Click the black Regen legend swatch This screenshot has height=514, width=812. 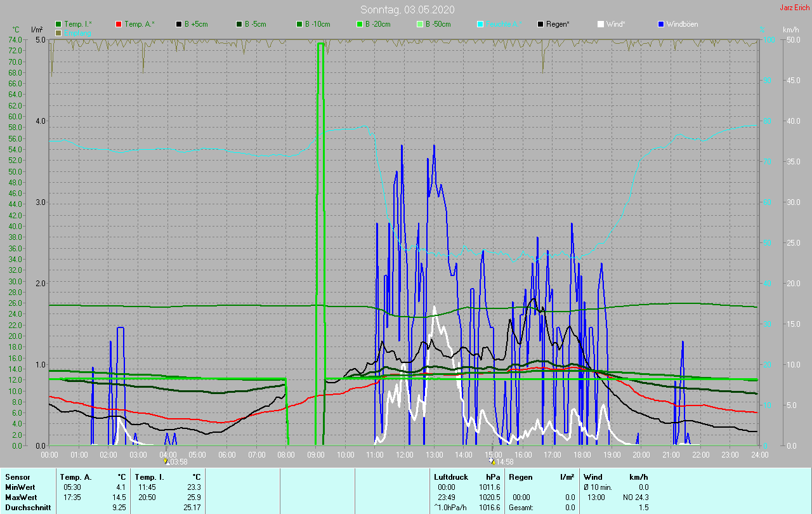(x=540, y=24)
